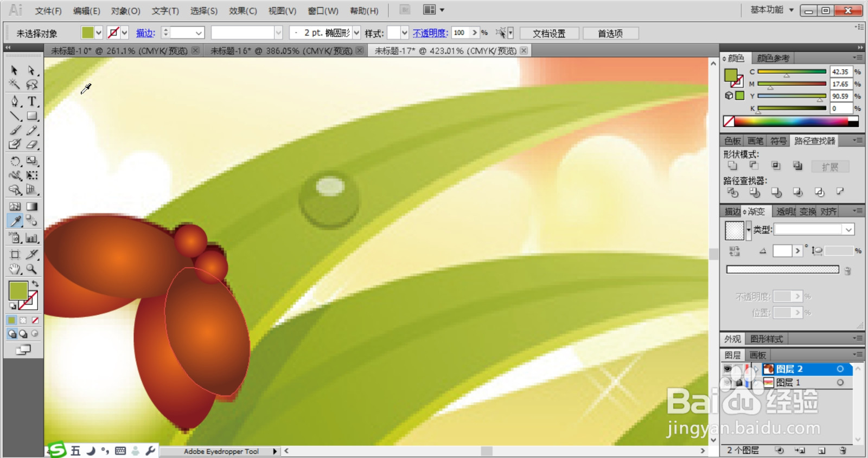Select the Perspective Grid tool
The image size is (868, 458).
point(32,190)
